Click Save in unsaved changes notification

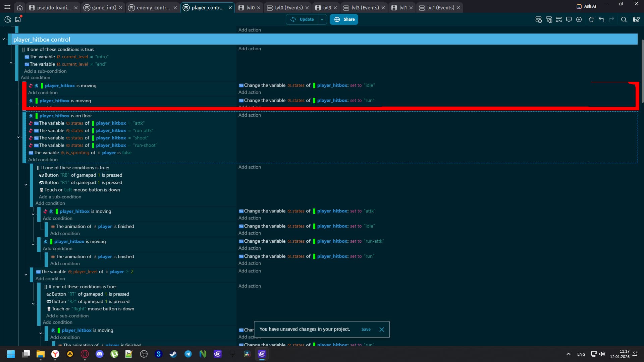[366, 329]
